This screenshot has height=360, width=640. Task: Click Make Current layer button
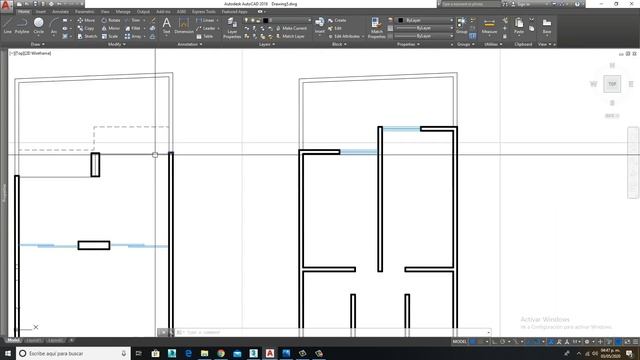291,28
